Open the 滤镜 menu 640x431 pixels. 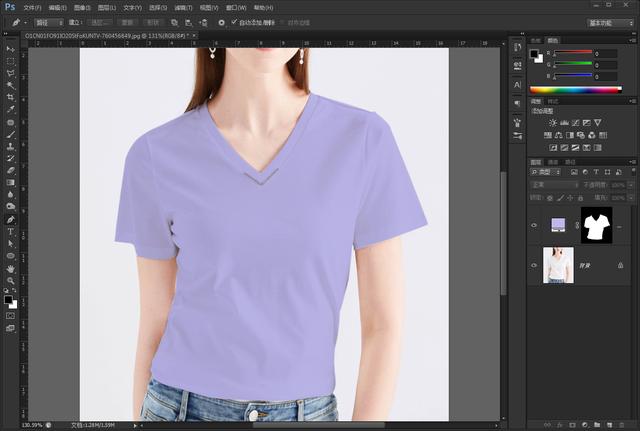(181, 6)
